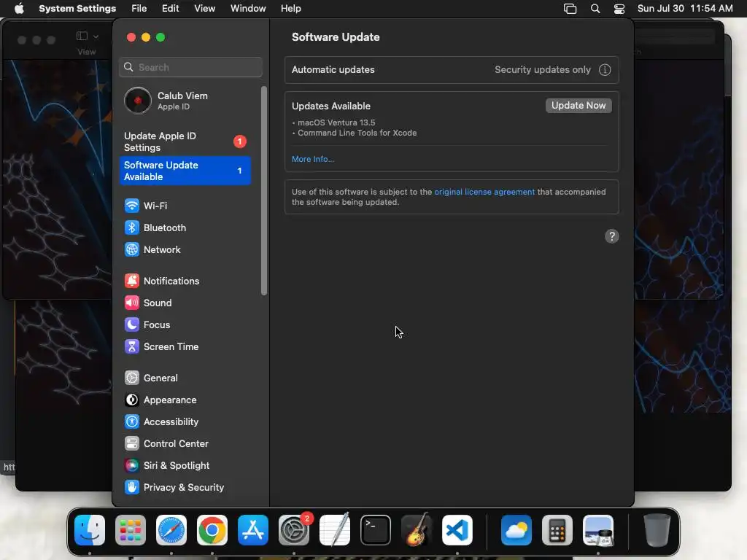The image size is (747, 560).
Task: Select Software Update Available row
Action: tap(185, 171)
